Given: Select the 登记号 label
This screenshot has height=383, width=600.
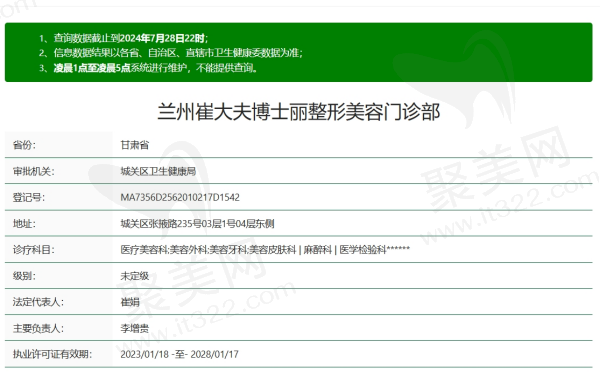Looking at the screenshot, I should tap(29, 197).
